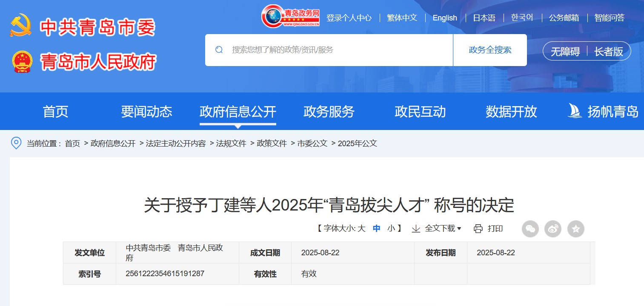
Task: Click the star favorite icon
Action: coord(576,229)
